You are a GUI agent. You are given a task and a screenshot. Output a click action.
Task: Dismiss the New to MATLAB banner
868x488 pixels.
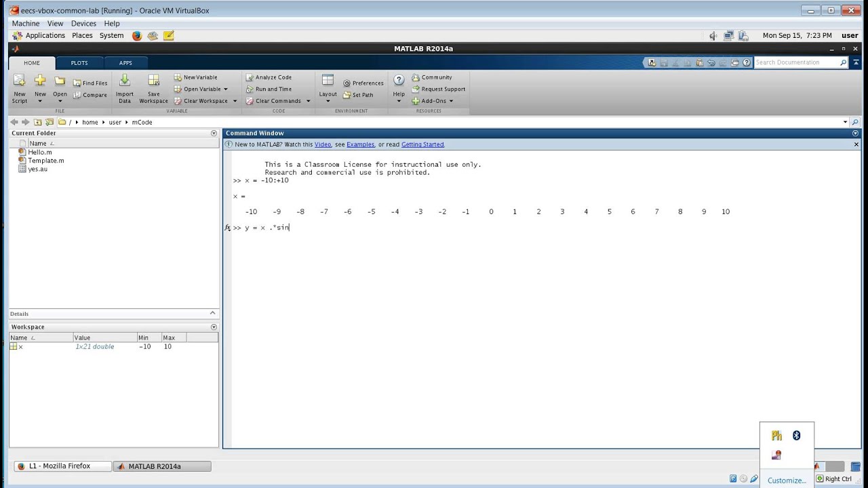tap(856, 144)
